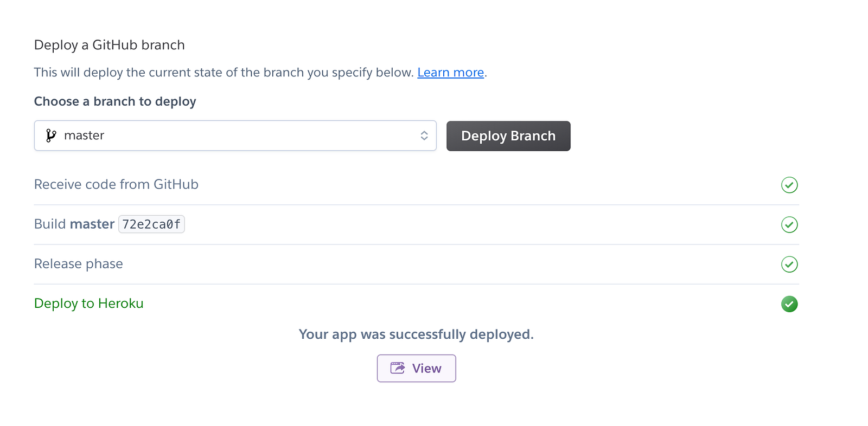Select the Release phase step label

79,264
